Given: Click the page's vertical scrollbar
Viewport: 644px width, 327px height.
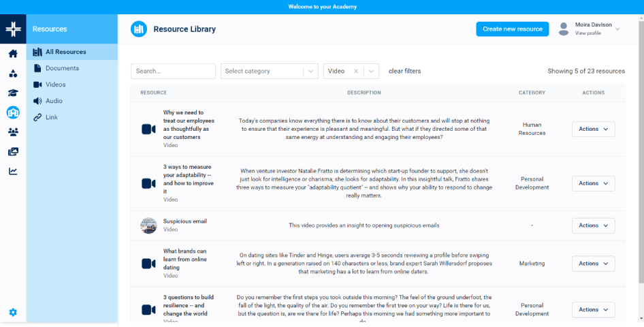Looking at the screenshot, I should (641, 150).
